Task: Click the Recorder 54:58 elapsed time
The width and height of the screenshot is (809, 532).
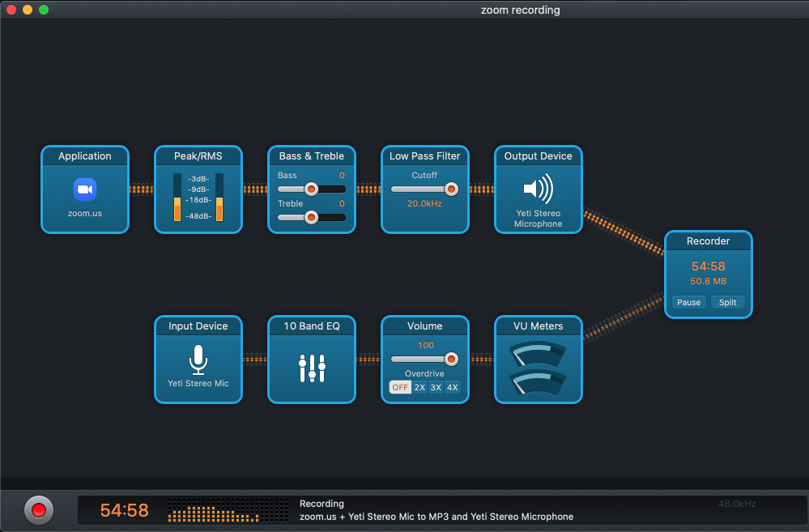Action: (x=708, y=266)
